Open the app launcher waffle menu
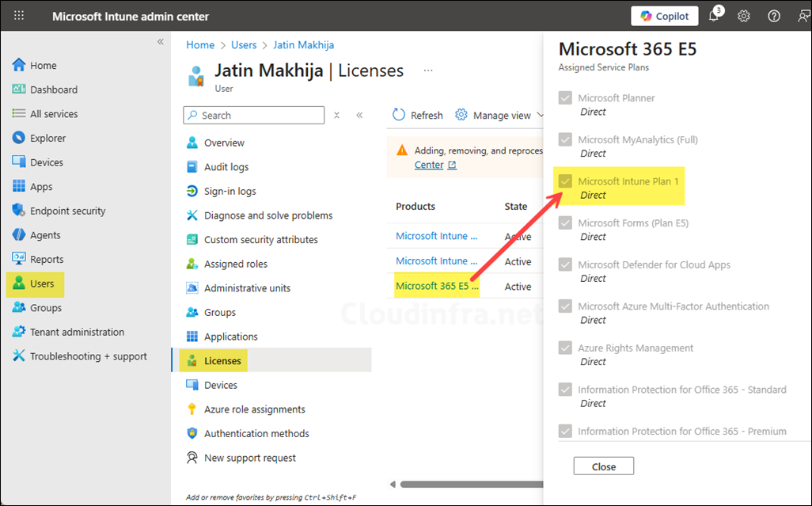This screenshot has width=812, height=506. click(18, 16)
